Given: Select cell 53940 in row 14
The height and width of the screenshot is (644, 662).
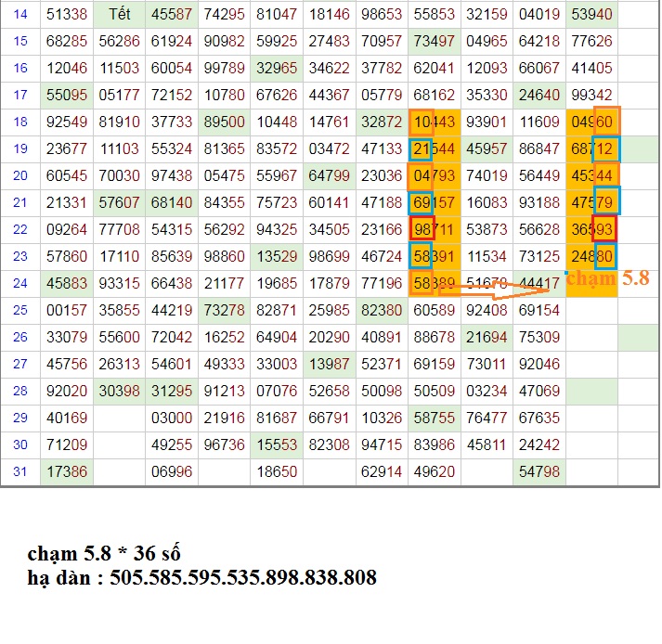Looking at the screenshot, I should click(592, 14).
